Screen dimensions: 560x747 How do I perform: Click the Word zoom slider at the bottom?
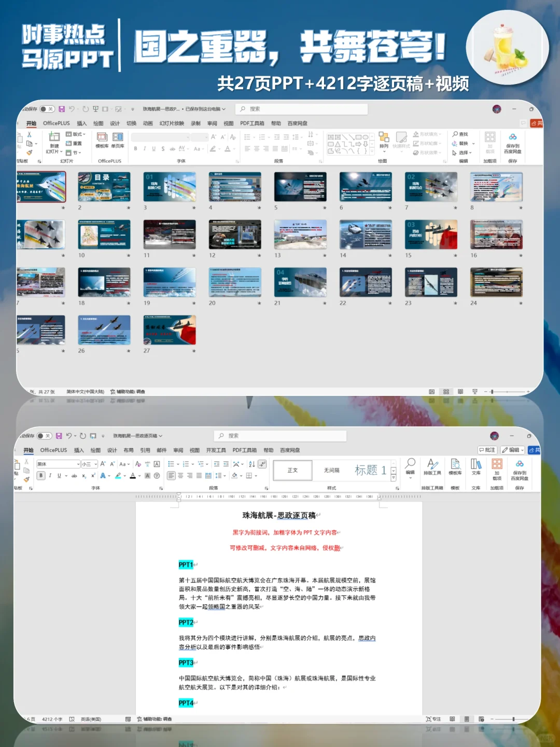click(x=513, y=719)
